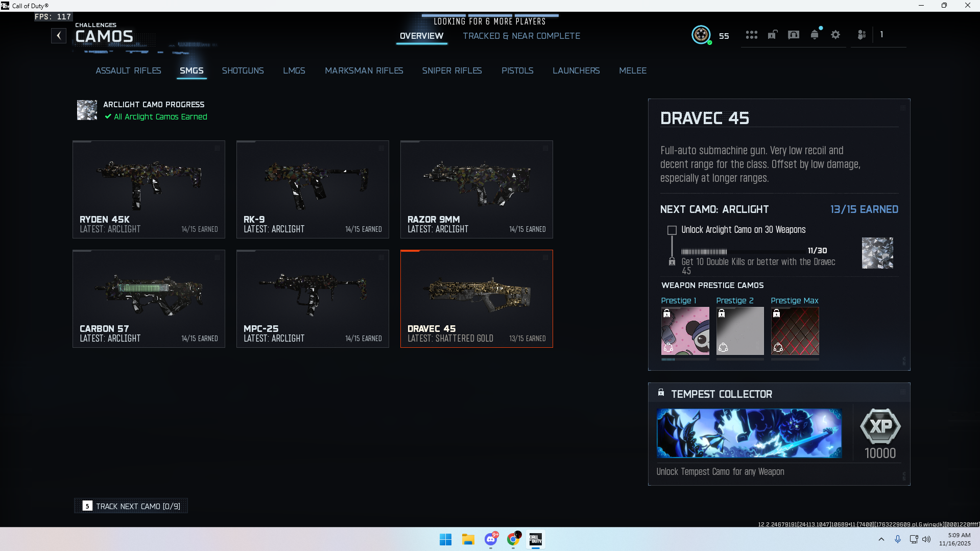Open the settings gear icon
The width and height of the screenshot is (980, 551).
coord(835,35)
